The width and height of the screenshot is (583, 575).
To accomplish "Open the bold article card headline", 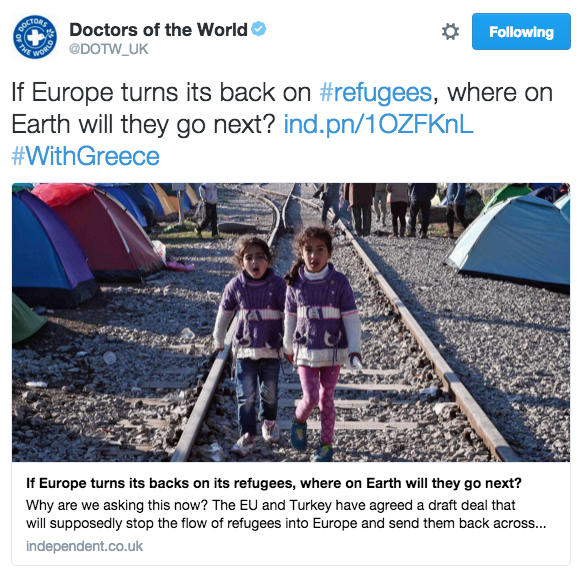I will (x=274, y=483).
